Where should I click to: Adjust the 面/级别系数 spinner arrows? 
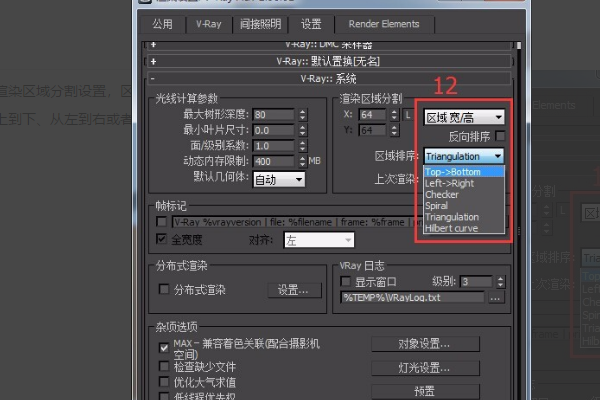[302, 146]
